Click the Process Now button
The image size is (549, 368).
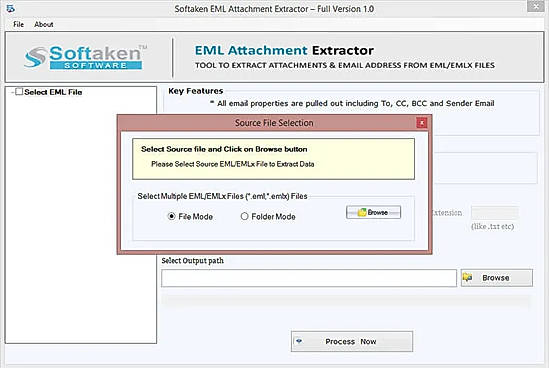point(352,341)
